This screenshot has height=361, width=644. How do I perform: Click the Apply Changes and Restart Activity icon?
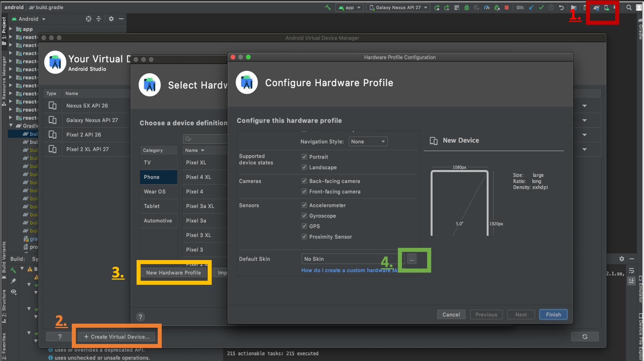pyautogui.click(x=447, y=7)
